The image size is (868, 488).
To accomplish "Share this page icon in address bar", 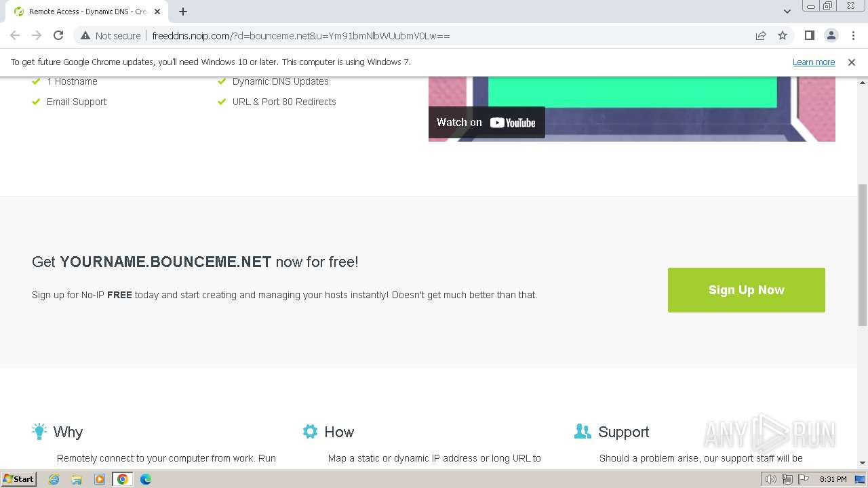I will click(x=761, y=35).
